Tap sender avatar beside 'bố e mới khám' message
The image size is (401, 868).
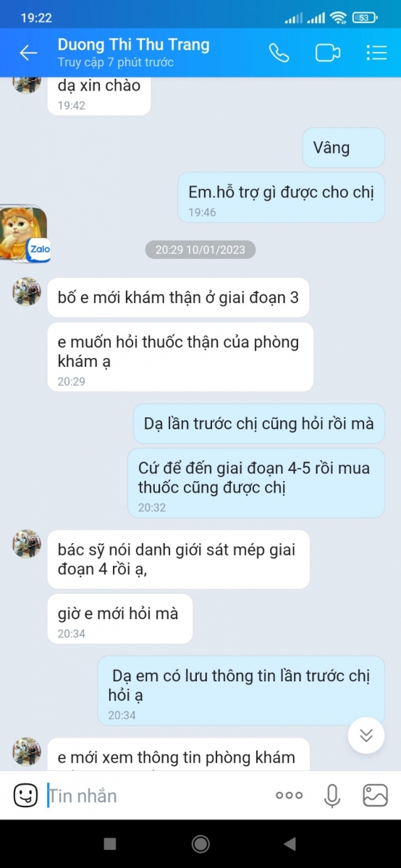(x=27, y=291)
